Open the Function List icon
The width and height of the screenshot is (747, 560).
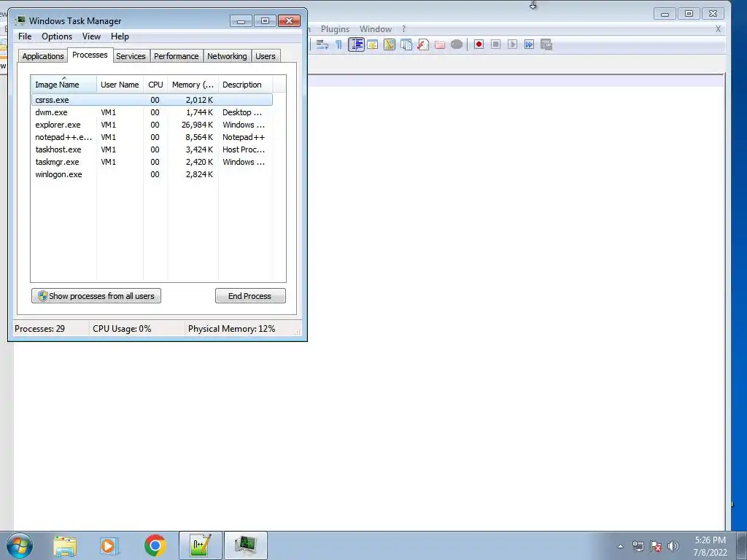click(x=422, y=44)
